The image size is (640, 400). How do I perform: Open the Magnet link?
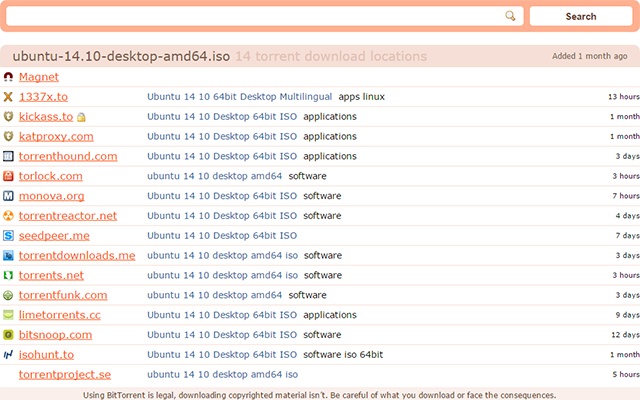click(39, 77)
